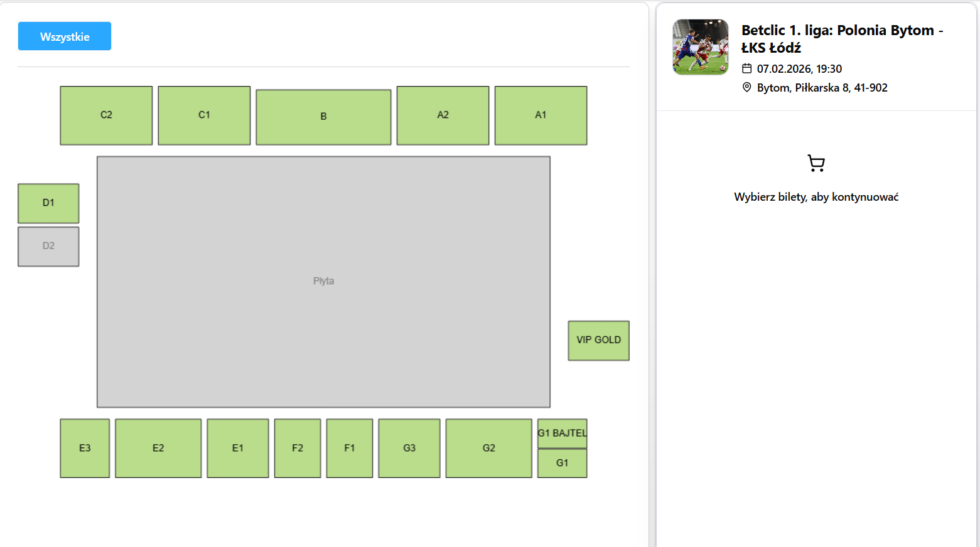Viewport: 980px width, 547px height.
Task: Select sector G3 in the bottom row
Action: (409, 449)
